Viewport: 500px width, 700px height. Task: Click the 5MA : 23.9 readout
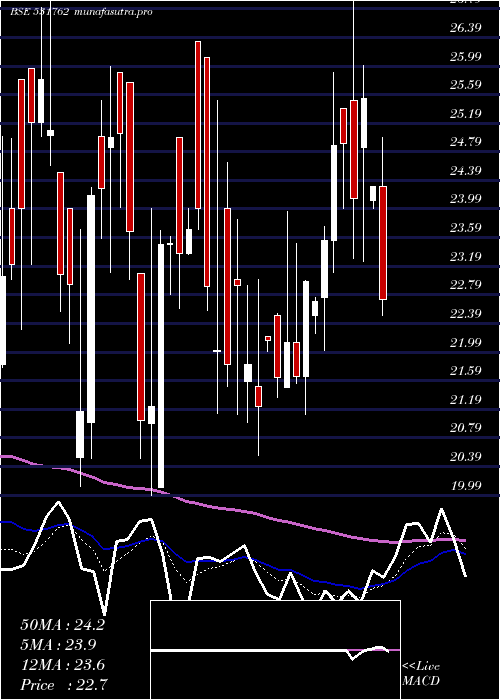(x=58, y=645)
